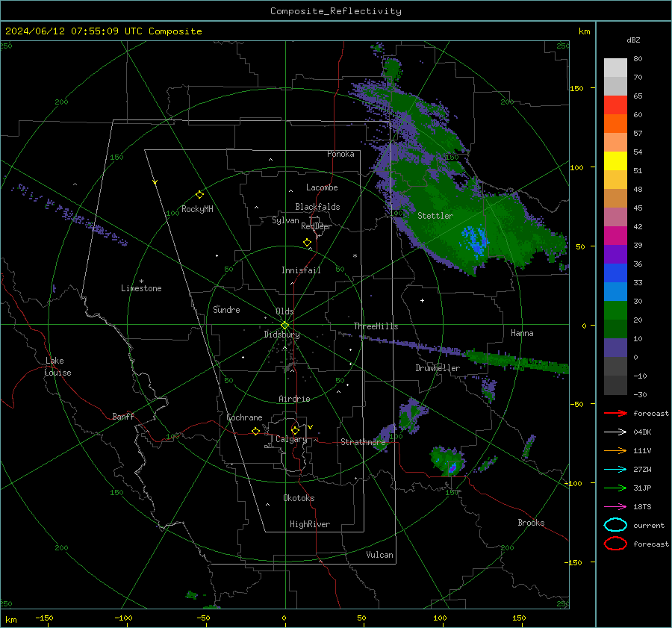Click the 60 dBZ red color swatch
Image resolution: width=672 pixels, height=628 pixels.
pos(615,105)
